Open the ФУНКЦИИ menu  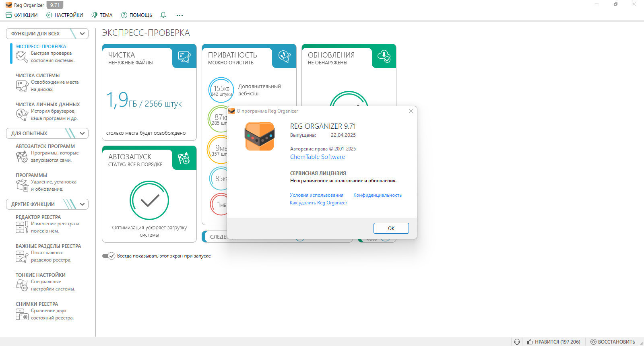[x=22, y=15]
